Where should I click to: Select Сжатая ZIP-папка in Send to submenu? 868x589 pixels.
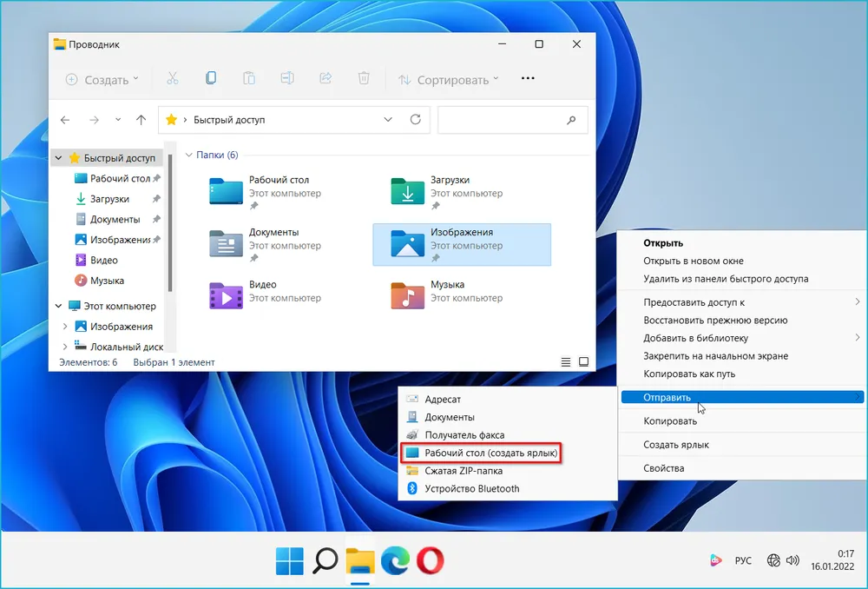tap(461, 471)
